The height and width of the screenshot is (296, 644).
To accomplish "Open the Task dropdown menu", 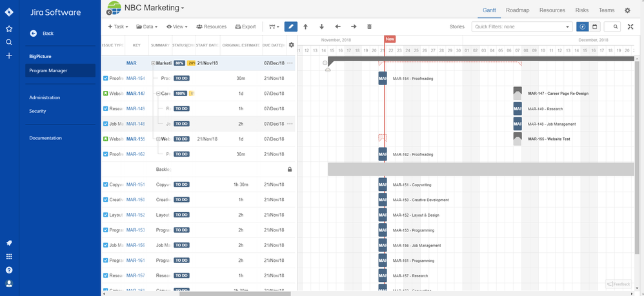I will click(x=118, y=26).
